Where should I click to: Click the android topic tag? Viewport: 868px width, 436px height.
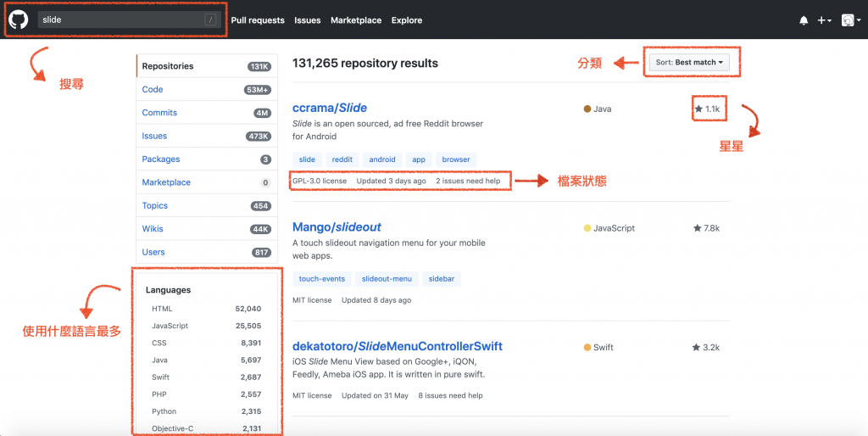point(382,159)
